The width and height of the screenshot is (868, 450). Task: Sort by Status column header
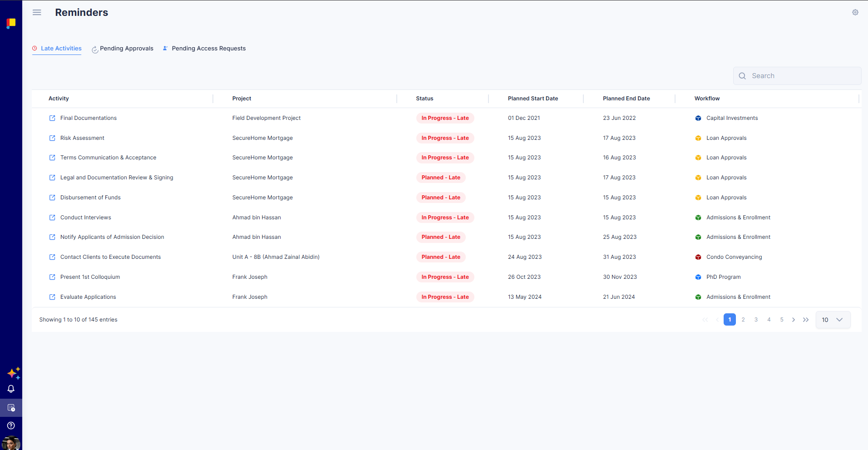point(424,99)
